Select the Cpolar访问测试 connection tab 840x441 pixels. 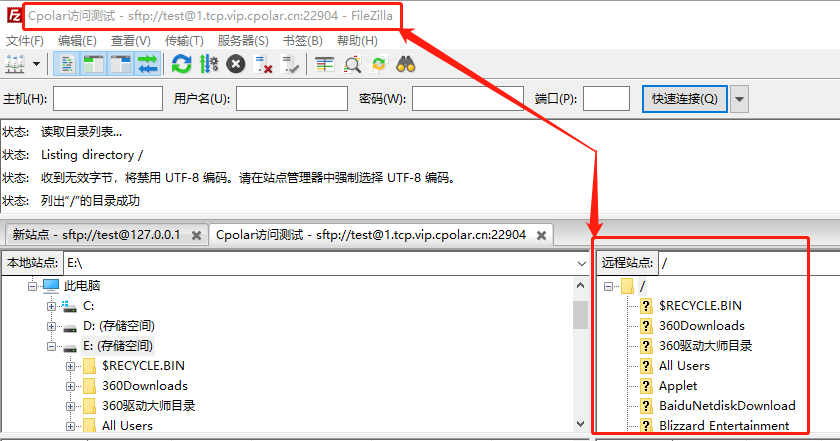point(371,235)
